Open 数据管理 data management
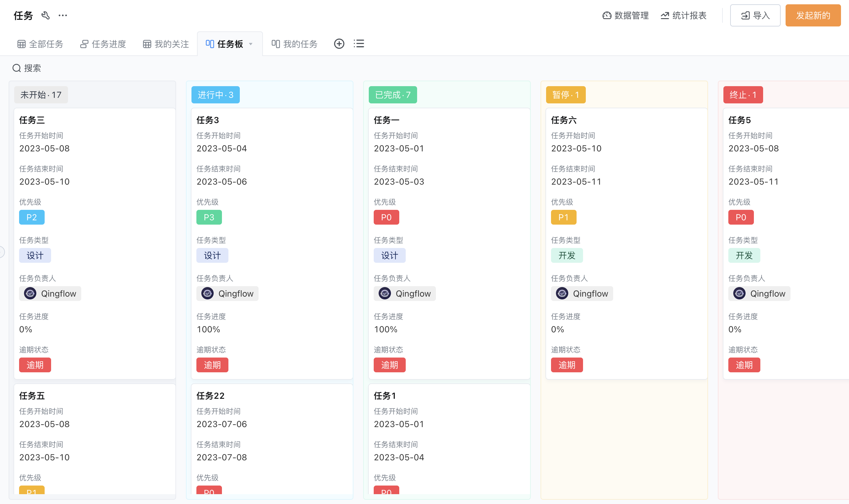Viewport: 849px width, 504px height. coord(626,15)
